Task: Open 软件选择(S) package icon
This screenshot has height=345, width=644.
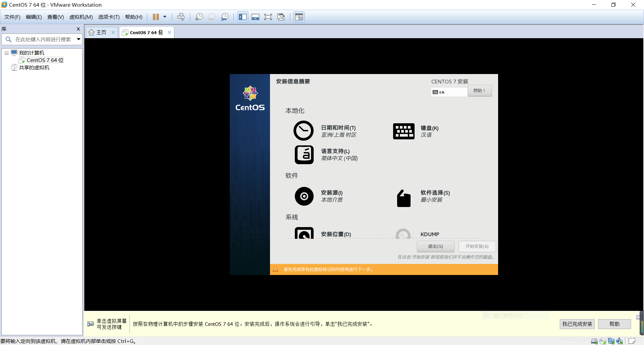Action: tap(404, 198)
